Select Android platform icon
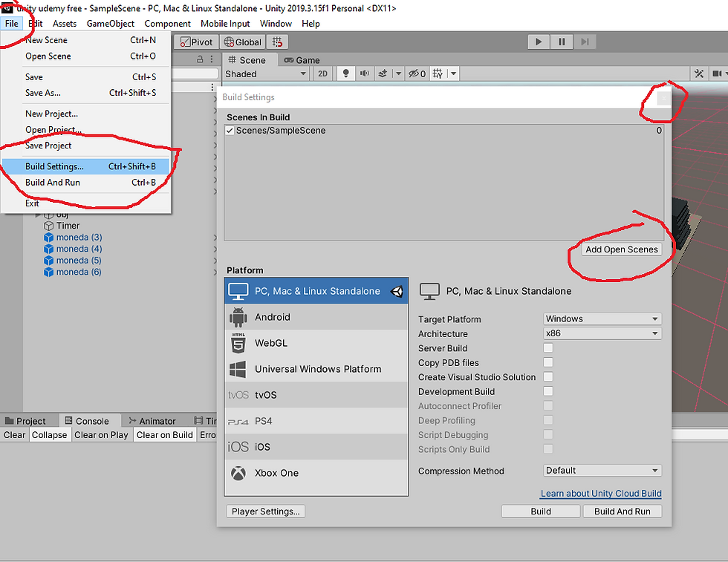The height and width of the screenshot is (562, 728). click(238, 318)
